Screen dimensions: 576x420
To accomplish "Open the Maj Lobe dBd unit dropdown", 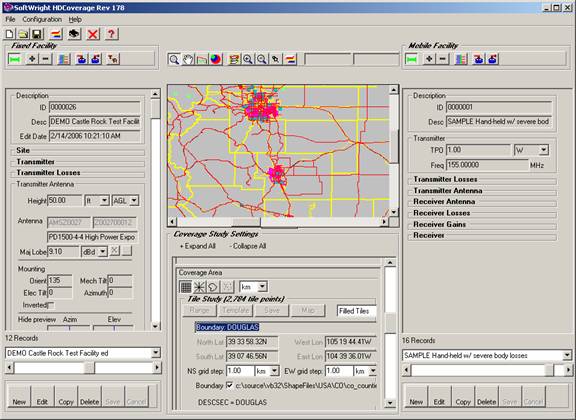I will [x=103, y=252].
